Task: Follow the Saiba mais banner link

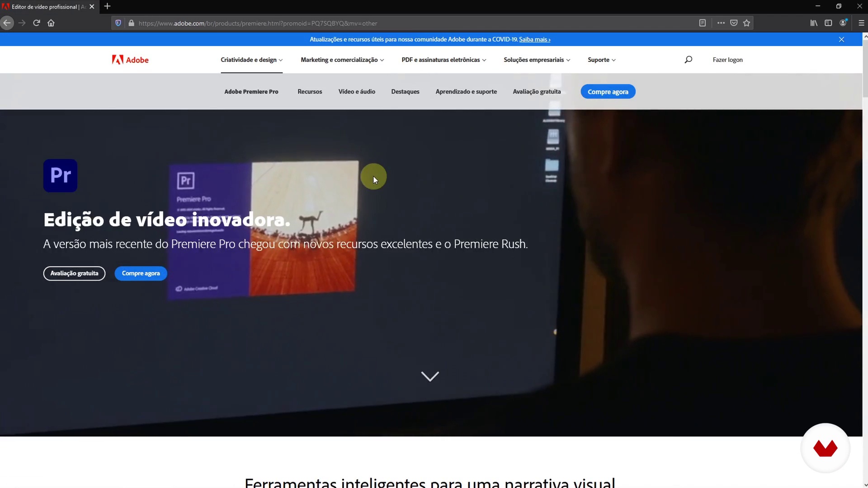Action: click(534, 39)
